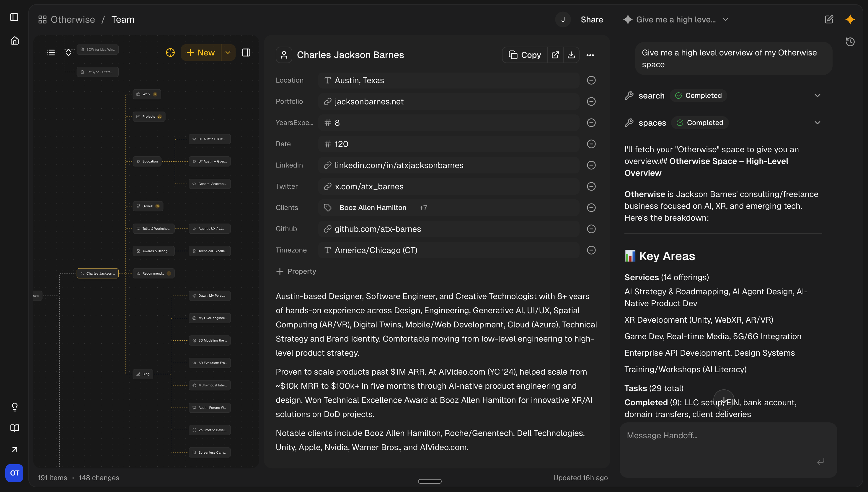Select the Projects node in tree
The height and width of the screenshot is (492, 868).
tap(149, 117)
